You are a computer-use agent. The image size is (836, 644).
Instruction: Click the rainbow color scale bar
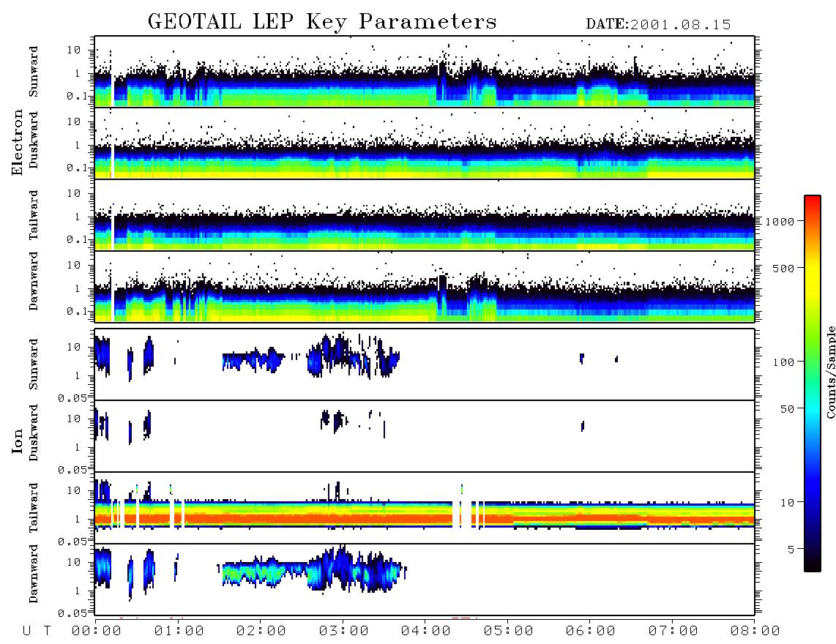[813, 383]
